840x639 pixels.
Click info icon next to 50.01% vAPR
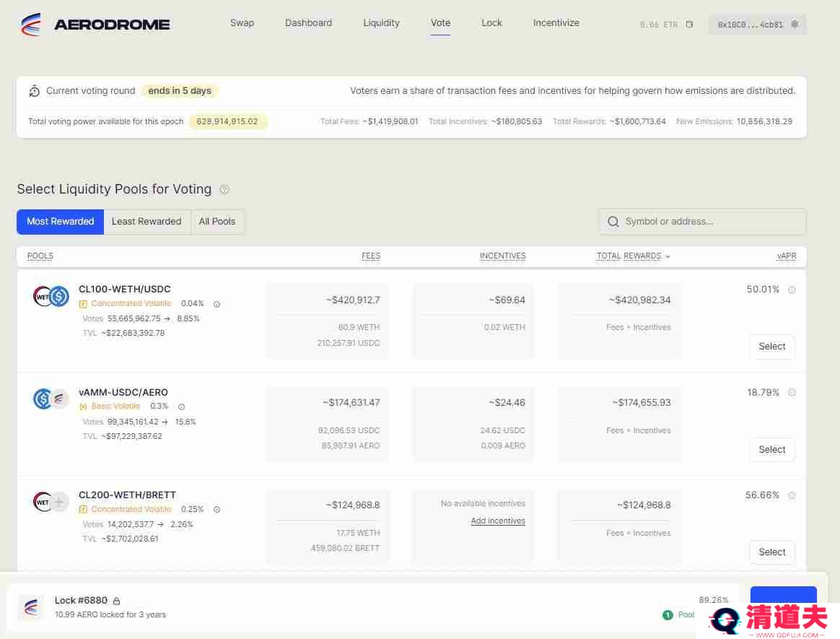[x=792, y=290]
